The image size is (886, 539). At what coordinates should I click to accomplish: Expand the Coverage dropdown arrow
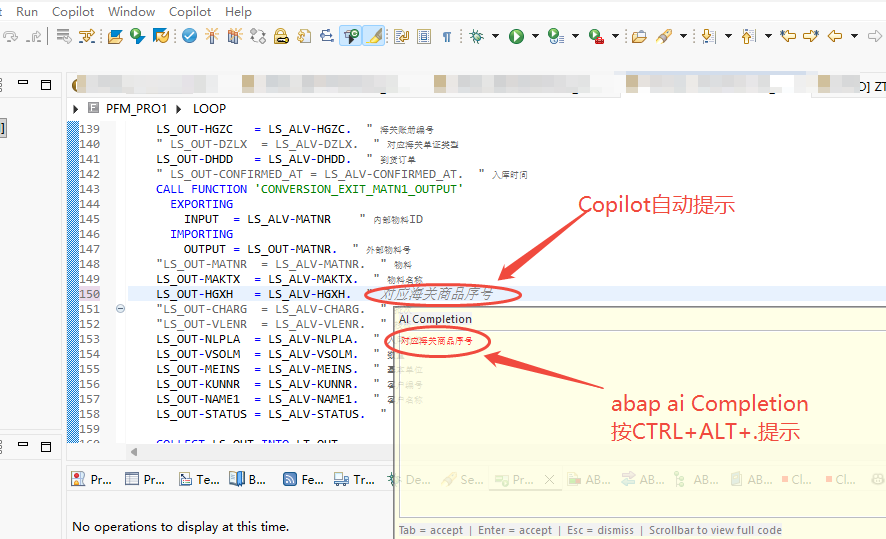(x=575, y=37)
